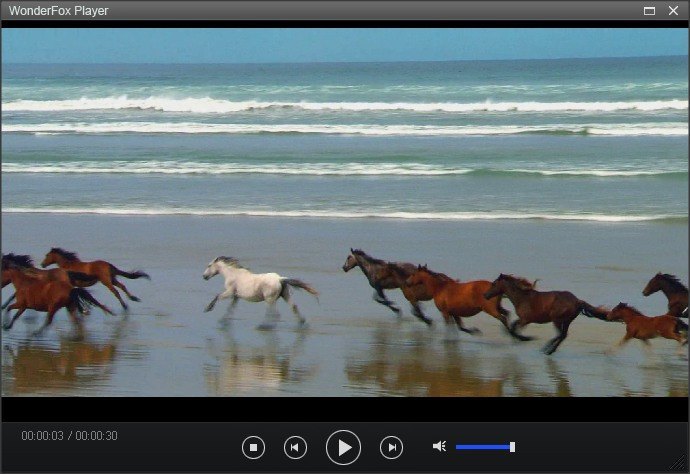This screenshot has height=474, width=690.
Task: Stop the video playback
Action: (253, 447)
